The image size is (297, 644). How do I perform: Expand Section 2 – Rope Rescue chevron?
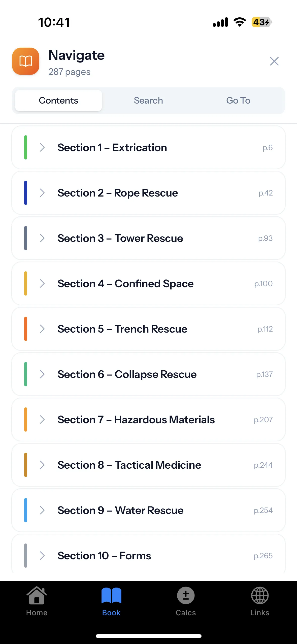point(42,193)
